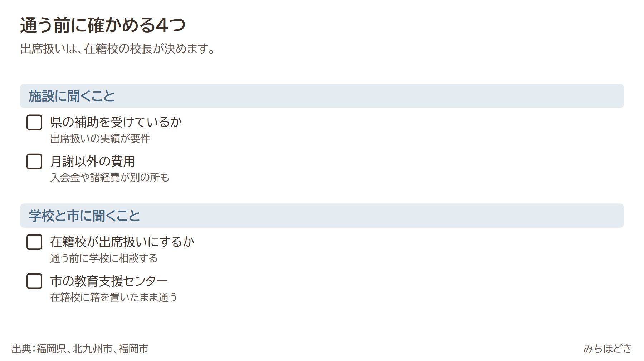The width and height of the screenshot is (644, 361).
Task: Select the 学校と市に聞くこと section header
Action: tap(322, 216)
